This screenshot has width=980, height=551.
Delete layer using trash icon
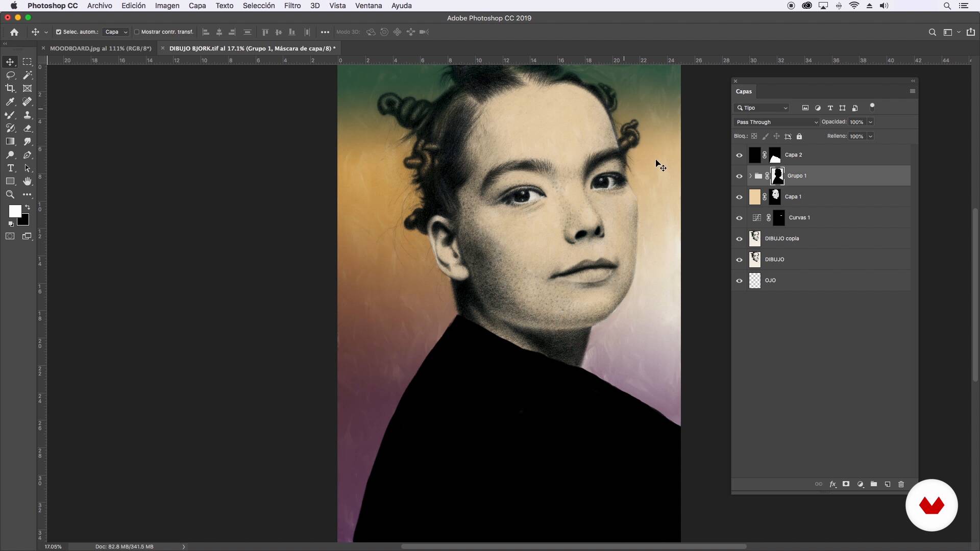(x=901, y=484)
